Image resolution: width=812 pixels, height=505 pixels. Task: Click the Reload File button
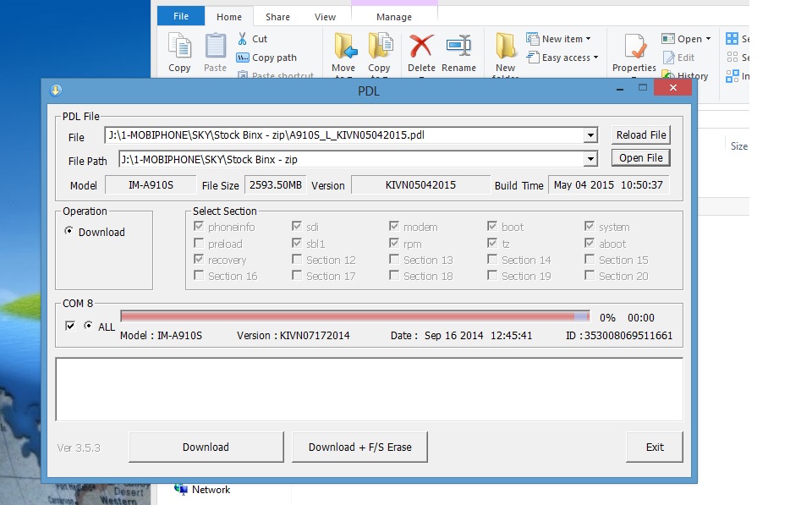[x=641, y=134]
